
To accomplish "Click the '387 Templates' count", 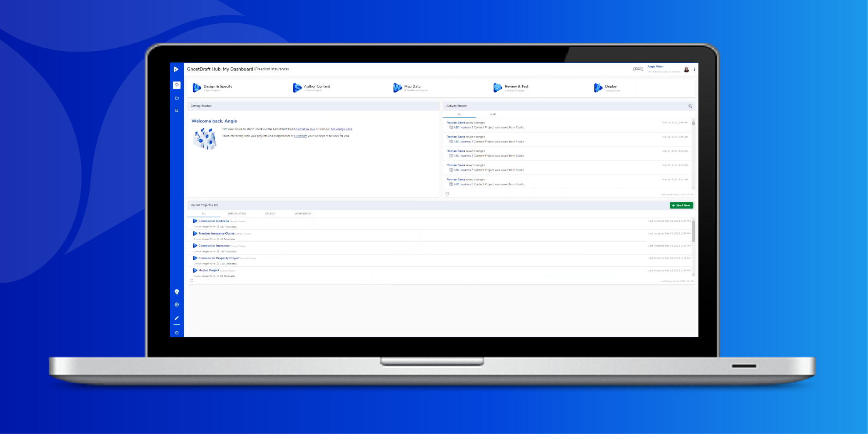I will tap(228, 227).
